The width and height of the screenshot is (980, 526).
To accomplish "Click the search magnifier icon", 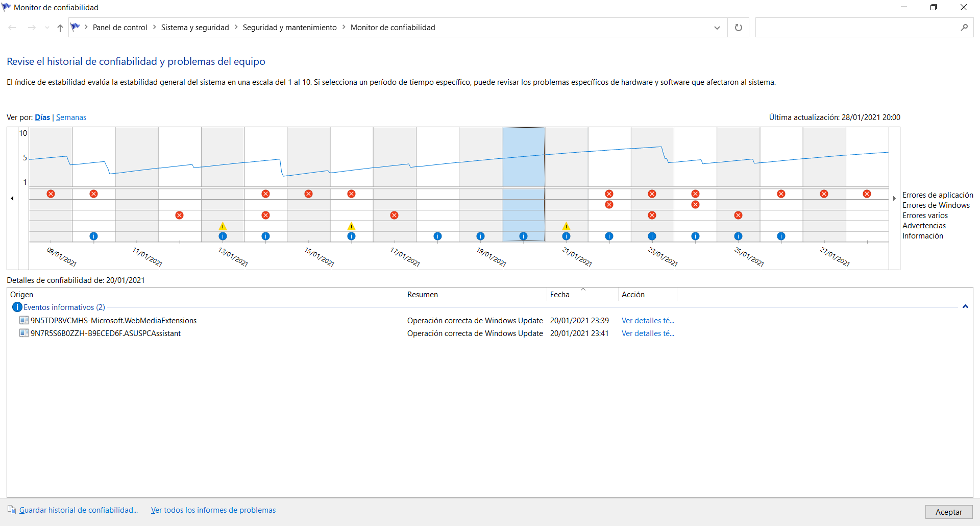I will click(964, 28).
